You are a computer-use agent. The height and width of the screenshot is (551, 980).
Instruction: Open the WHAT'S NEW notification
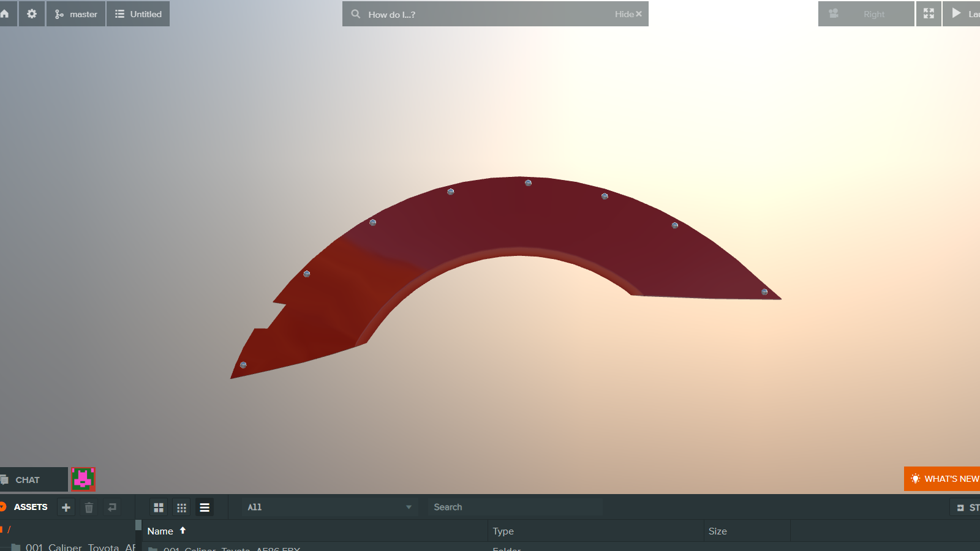click(x=942, y=479)
